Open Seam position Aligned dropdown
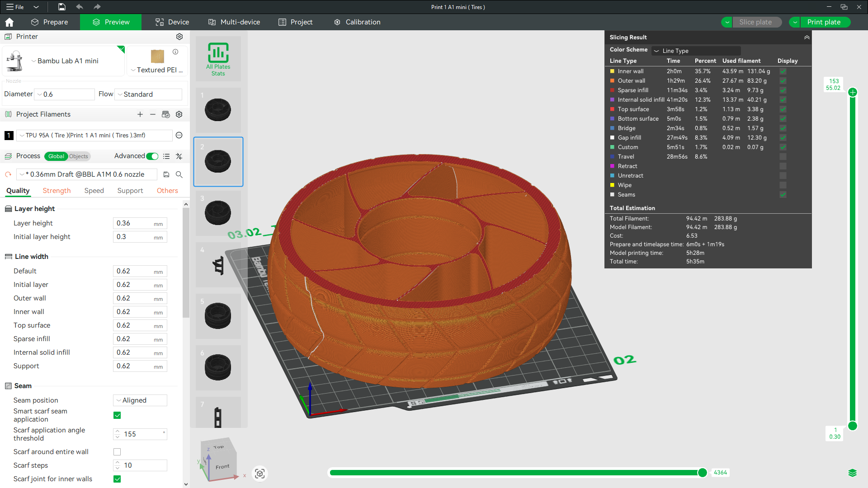 [140, 400]
